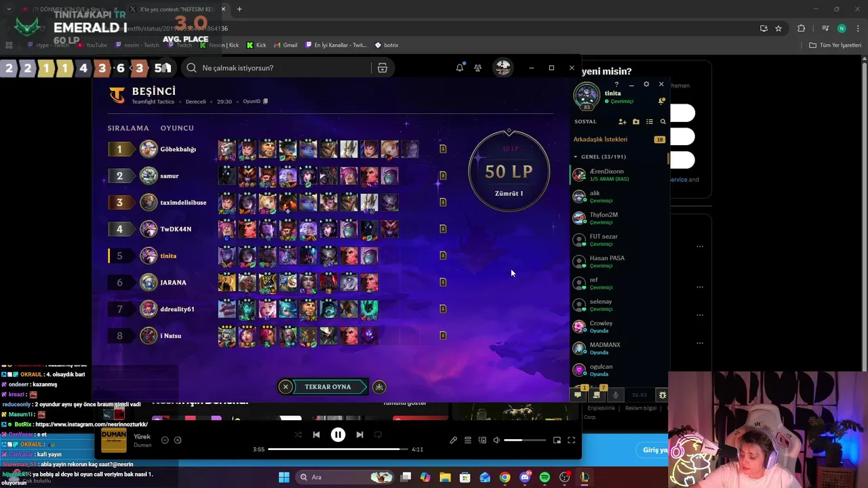Click the TFT icon right of TEKRAR OYNA
This screenshot has height=488, width=868.
pos(379,387)
